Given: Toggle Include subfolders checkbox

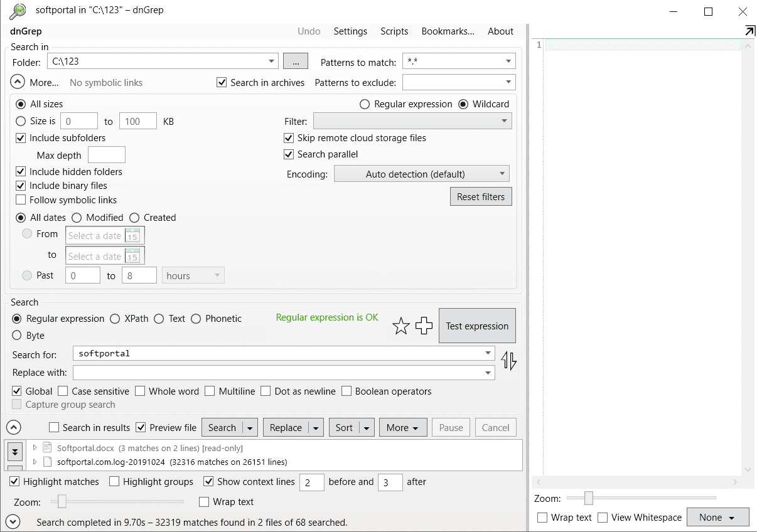Looking at the screenshot, I should pos(21,138).
